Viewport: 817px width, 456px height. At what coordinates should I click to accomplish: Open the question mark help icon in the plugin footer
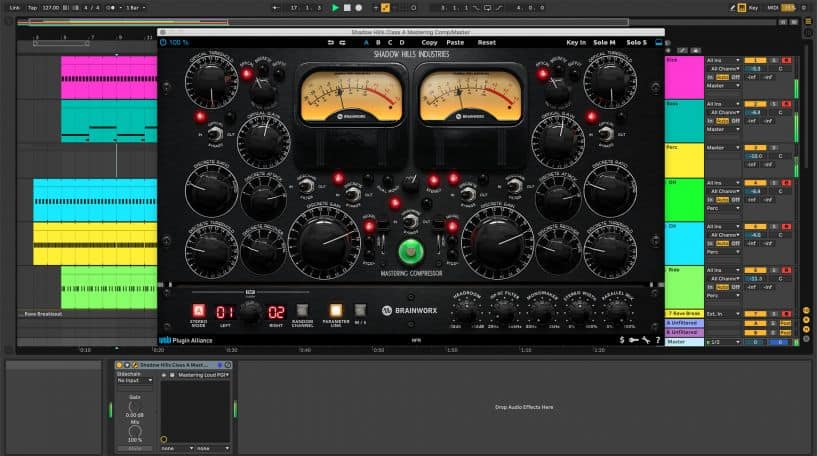[658, 340]
